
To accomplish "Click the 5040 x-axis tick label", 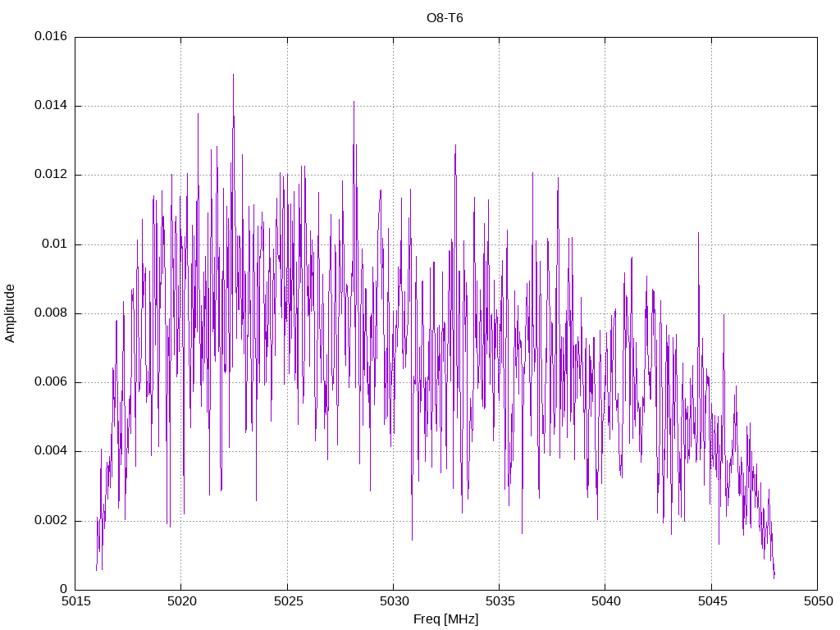I will (606, 601).
